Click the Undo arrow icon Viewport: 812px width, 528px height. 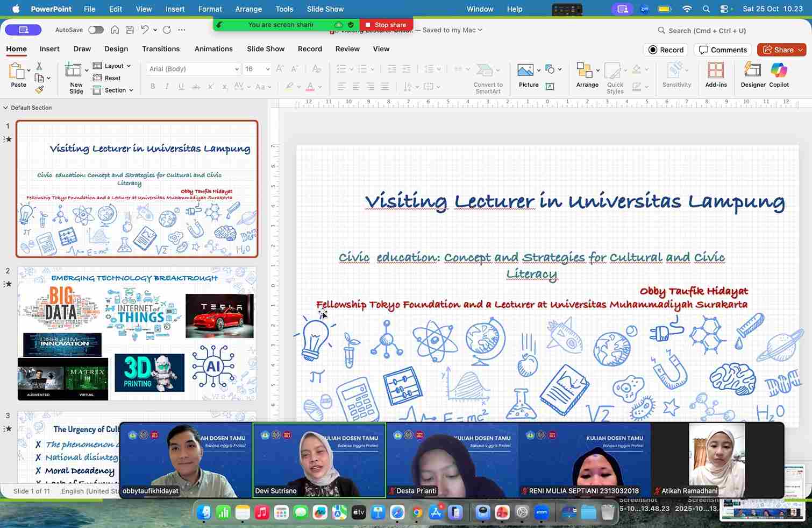145,30
